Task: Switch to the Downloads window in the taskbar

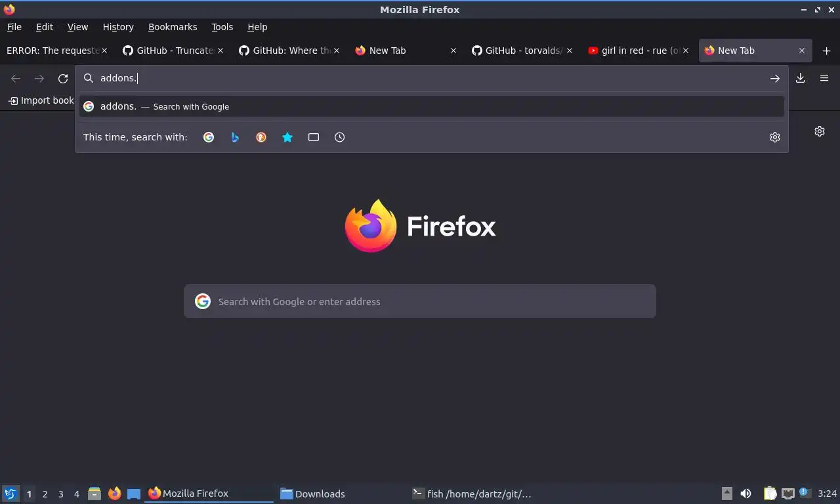Action: 340,493
